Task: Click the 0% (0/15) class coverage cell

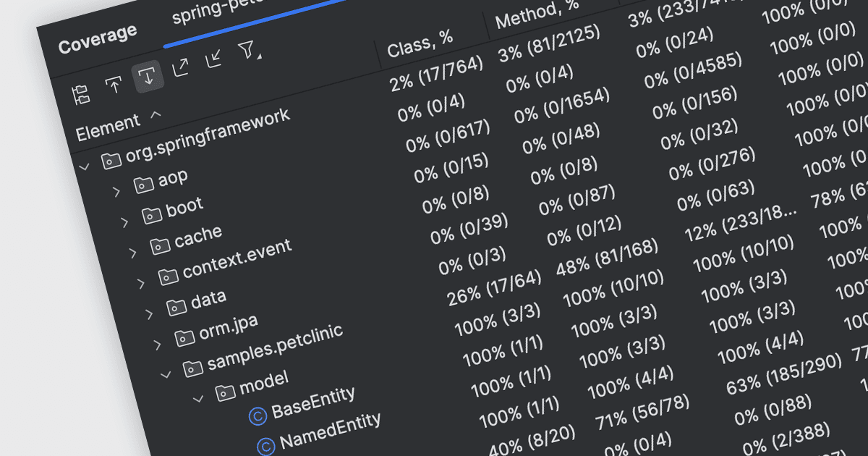Action: (451, 169)
